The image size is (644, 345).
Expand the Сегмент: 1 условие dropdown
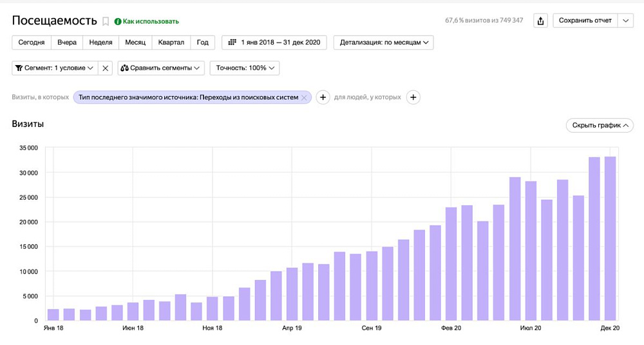[x=55, y=68]
